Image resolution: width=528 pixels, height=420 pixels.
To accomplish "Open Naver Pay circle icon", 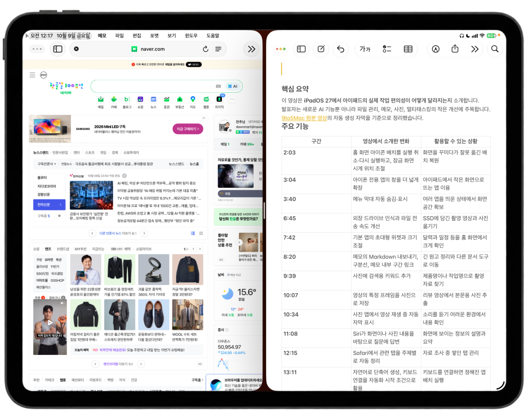I will (43, 75).
